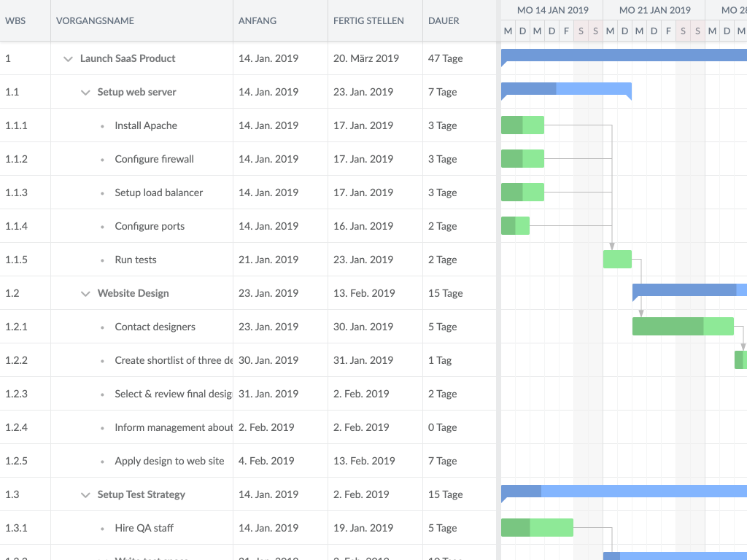This screenshot has height=560, width=747.
Task: Select the Configure ports Gantt bar
Action: 515,226
